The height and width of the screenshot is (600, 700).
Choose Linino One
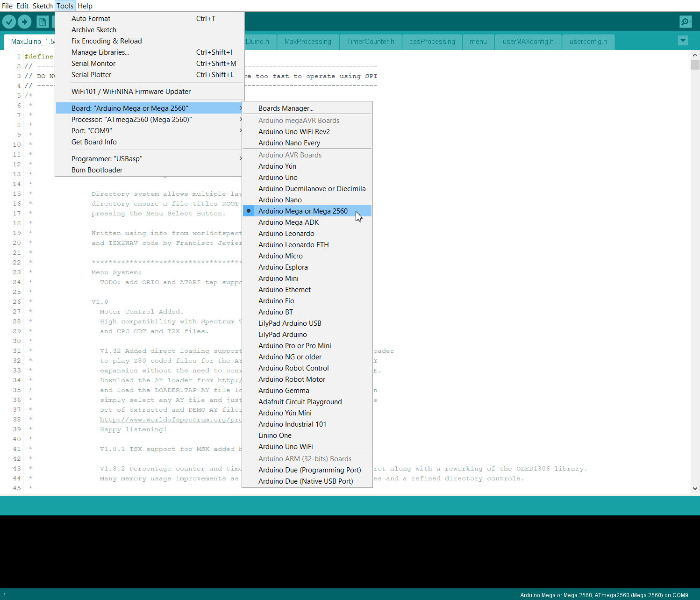(x=307, y=436)
